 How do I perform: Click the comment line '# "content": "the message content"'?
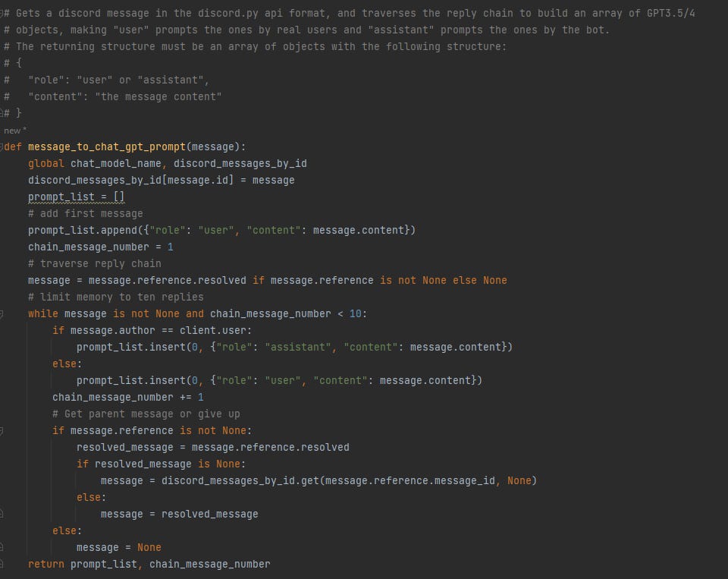point(113,96)
